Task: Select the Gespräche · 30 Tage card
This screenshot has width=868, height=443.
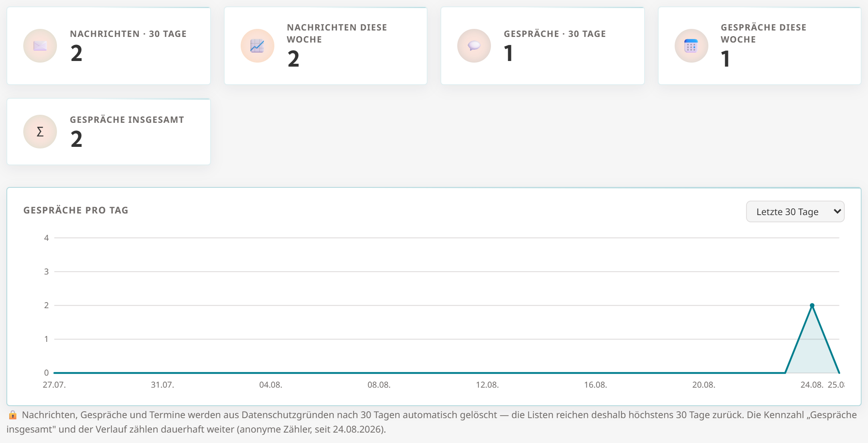Action: (543, 46)
